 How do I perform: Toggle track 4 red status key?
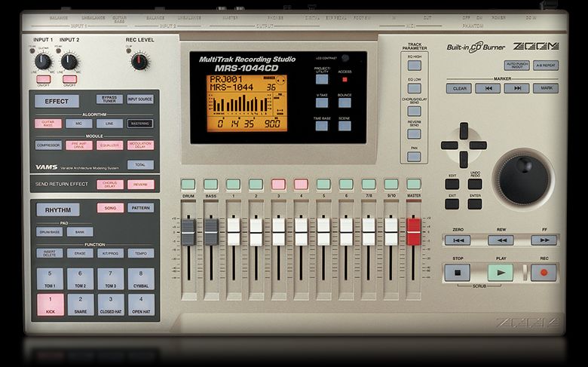[301, 184]
